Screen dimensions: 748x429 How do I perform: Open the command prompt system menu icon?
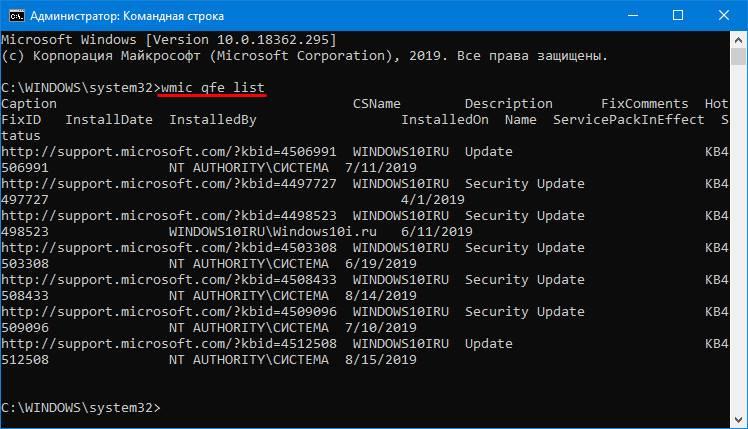click(17, 16)
